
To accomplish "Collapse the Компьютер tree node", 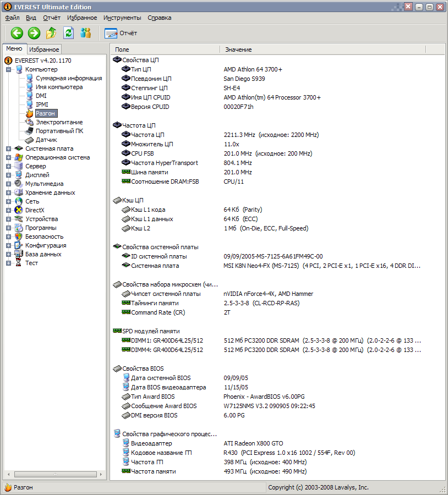I will click(8, 69).
